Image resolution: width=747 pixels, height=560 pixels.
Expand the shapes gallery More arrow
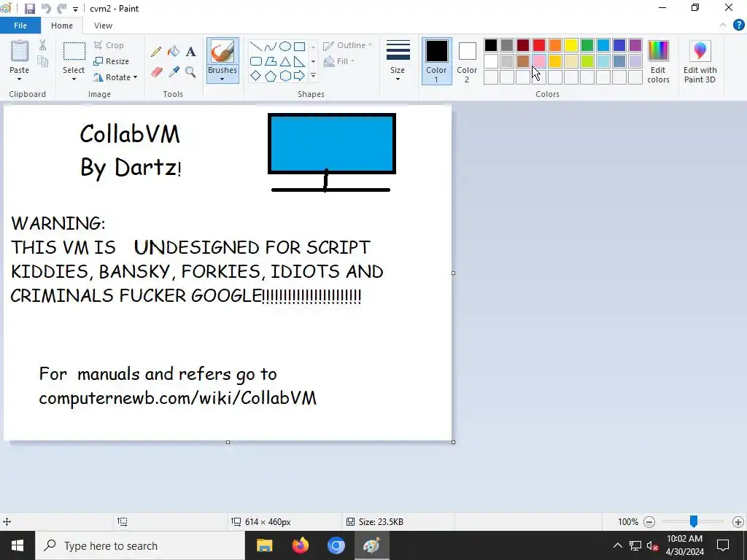(x=313, y=76)
